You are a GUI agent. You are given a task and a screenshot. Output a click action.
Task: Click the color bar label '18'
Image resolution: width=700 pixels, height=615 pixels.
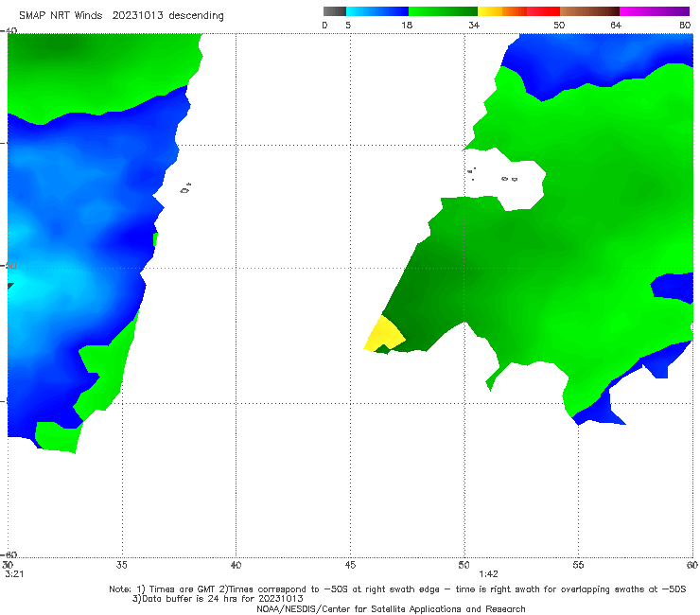(407, 25)
